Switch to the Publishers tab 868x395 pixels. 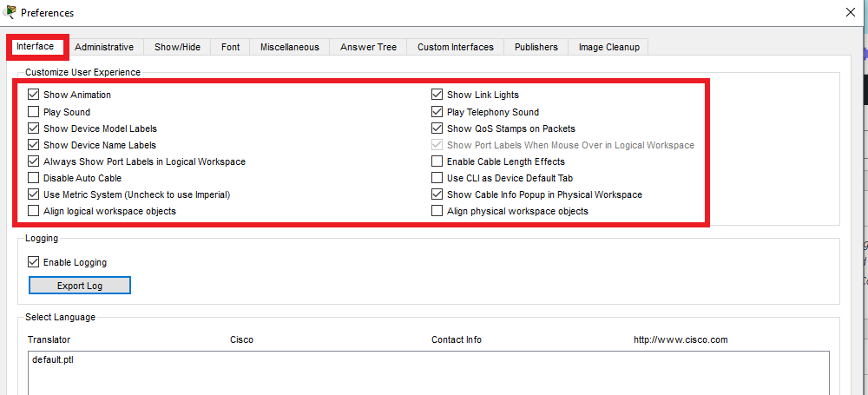[536, 47]
